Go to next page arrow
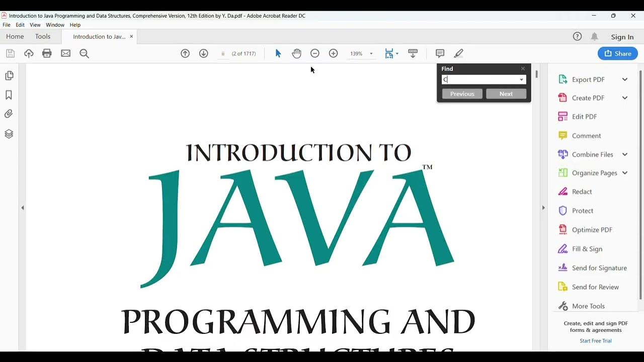The width and height of the screenshot is (644, 362). pos(203,53)
